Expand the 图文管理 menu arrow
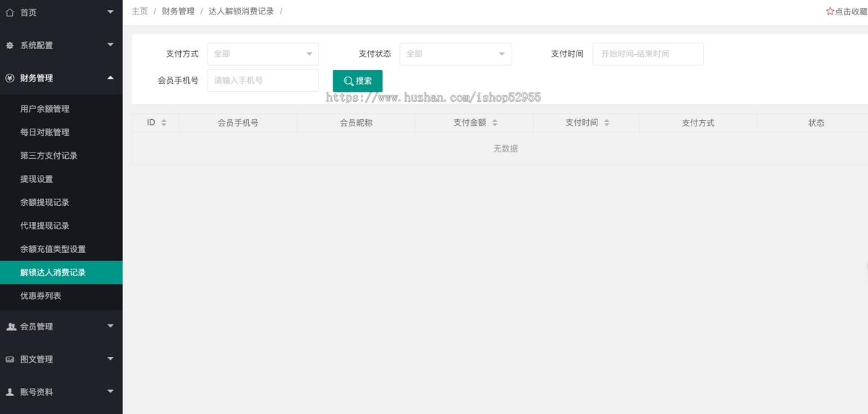 (110, 359)
